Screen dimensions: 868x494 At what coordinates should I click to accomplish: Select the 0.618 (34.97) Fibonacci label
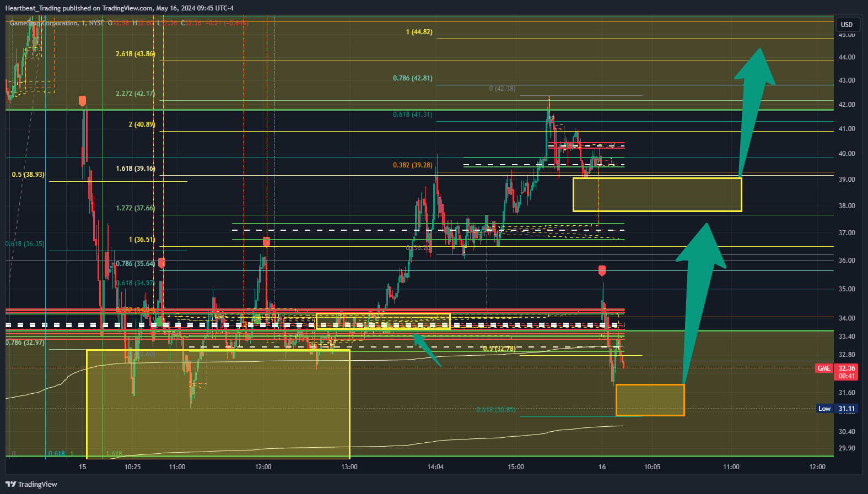tap(136, 283)
